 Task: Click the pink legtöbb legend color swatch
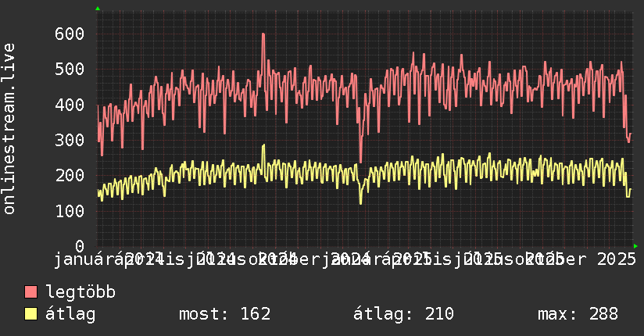pos(30,291)
